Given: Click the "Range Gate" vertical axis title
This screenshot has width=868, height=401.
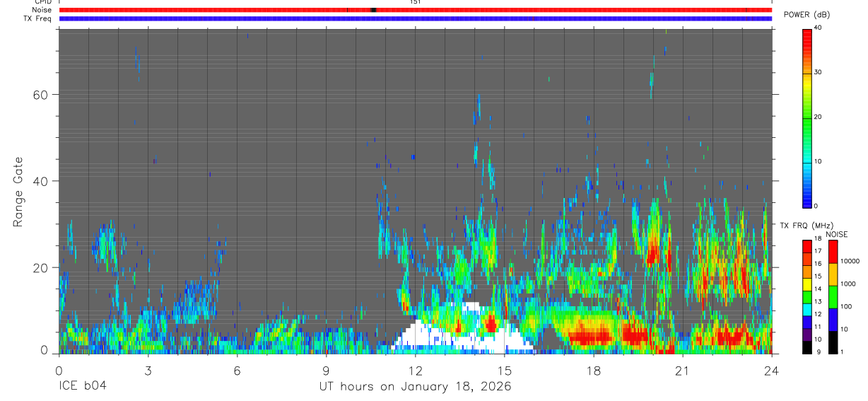Looking at the screenshot, I should tap(18, 192).
